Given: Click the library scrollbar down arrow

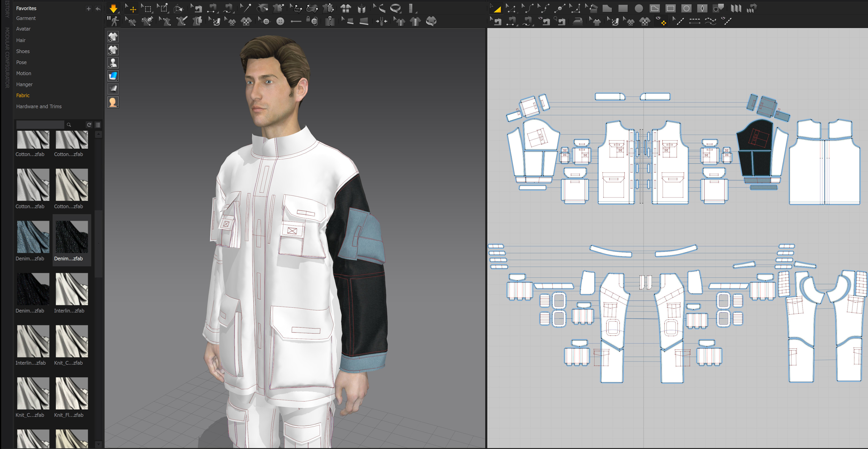Looking at the screenshot, I should click(98, 445).
